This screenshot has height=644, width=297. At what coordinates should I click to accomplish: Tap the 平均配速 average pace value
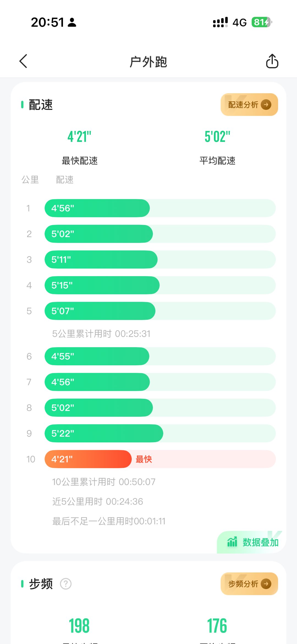pos(217,137)
